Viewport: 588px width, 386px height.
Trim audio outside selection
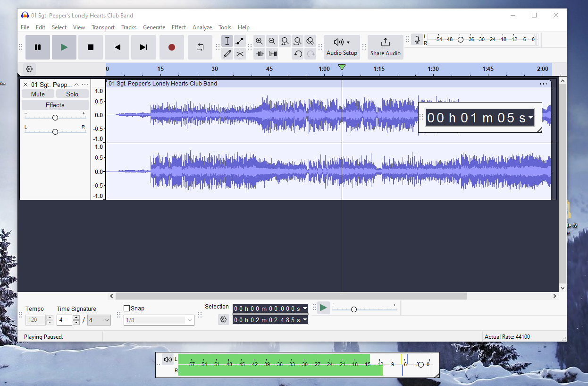pos(259,54)
